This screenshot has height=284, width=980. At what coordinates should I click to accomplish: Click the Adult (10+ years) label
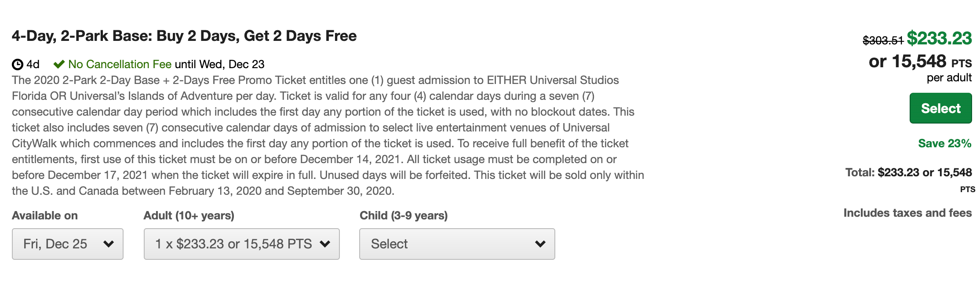(x=189, y=215)
